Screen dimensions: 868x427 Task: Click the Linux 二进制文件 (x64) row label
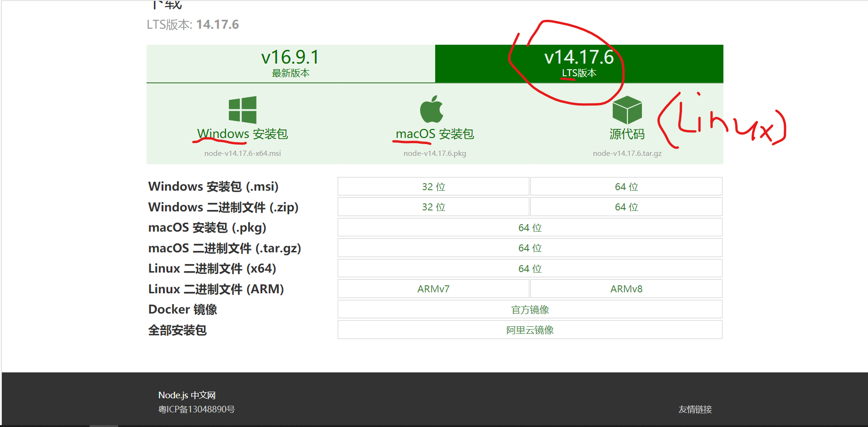pos(212,268)
